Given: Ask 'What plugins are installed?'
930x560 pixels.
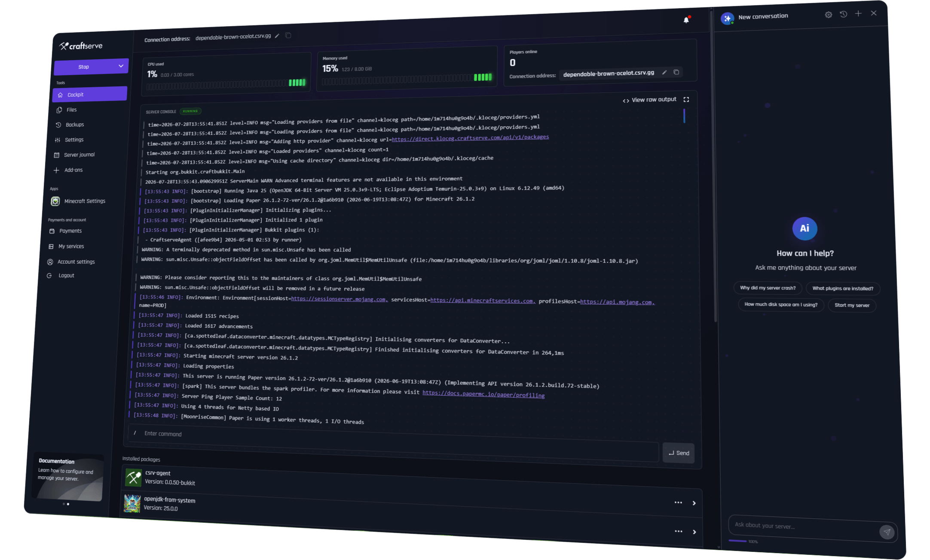Looking at the screenshot, I should tap(843, 289).
